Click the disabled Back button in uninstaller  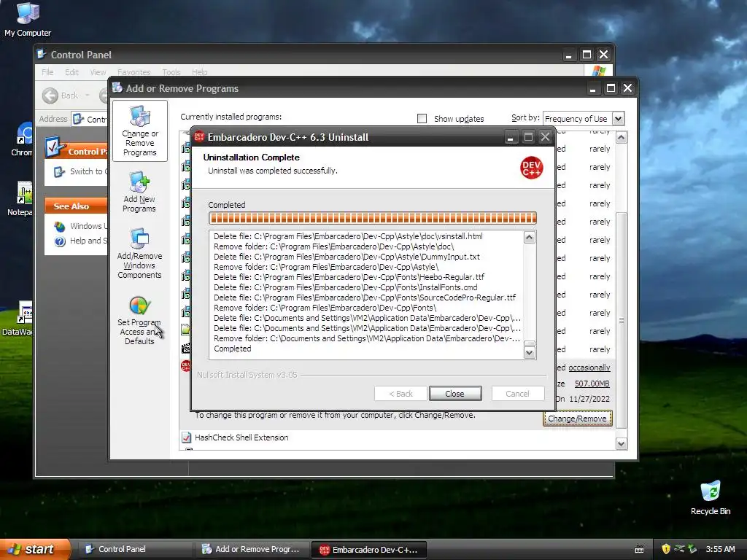pos(400,394)
